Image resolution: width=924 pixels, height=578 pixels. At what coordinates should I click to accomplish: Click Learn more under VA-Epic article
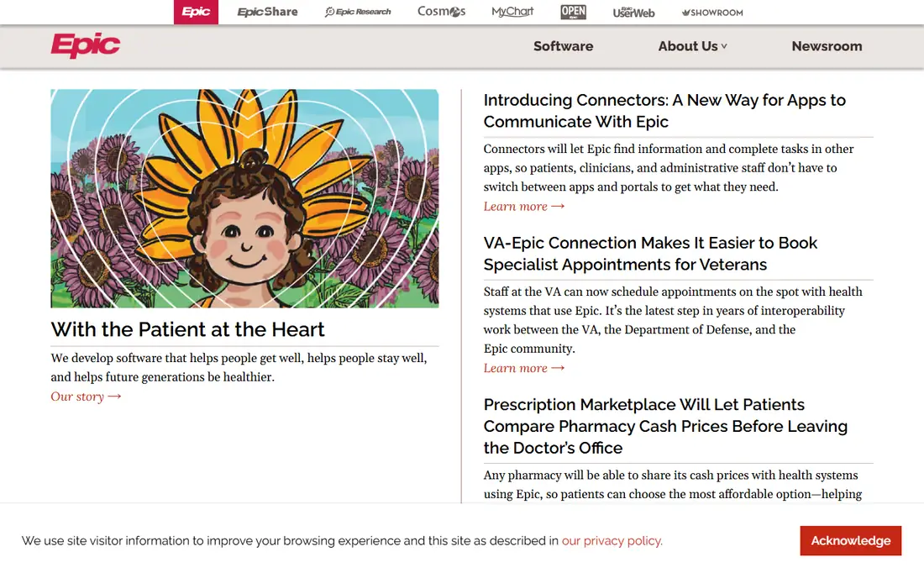[524, 368]
